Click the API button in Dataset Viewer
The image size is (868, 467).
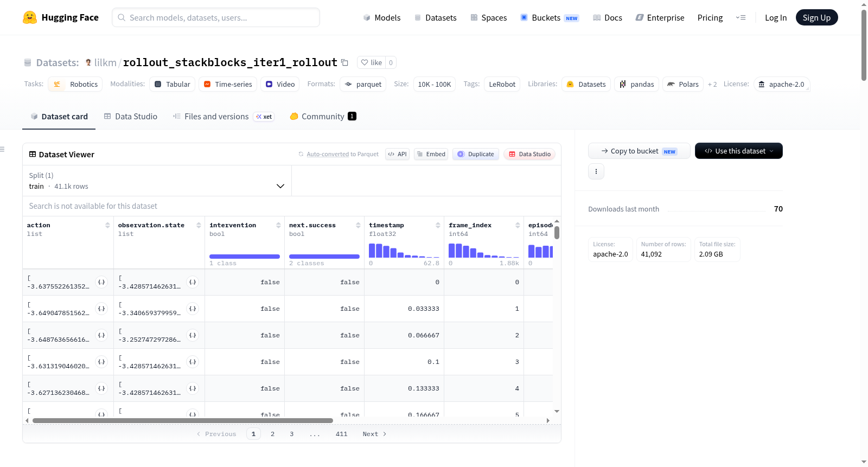click(x=397, y=154)
